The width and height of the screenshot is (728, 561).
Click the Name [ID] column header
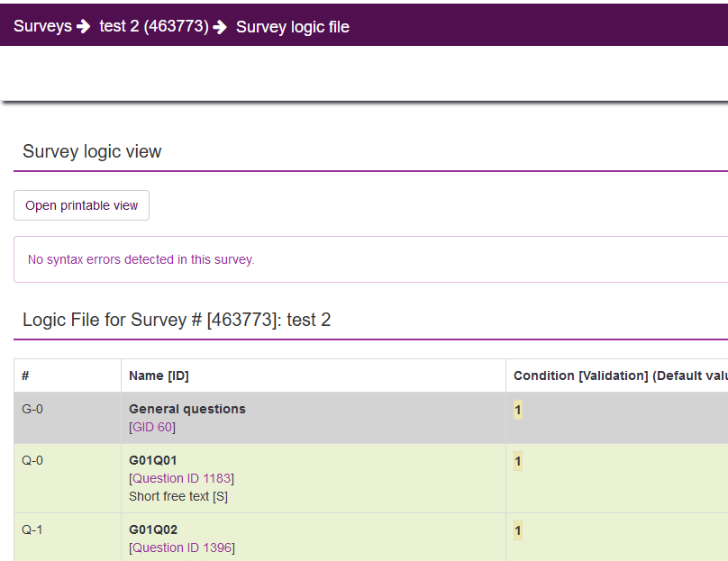(159, 376)
